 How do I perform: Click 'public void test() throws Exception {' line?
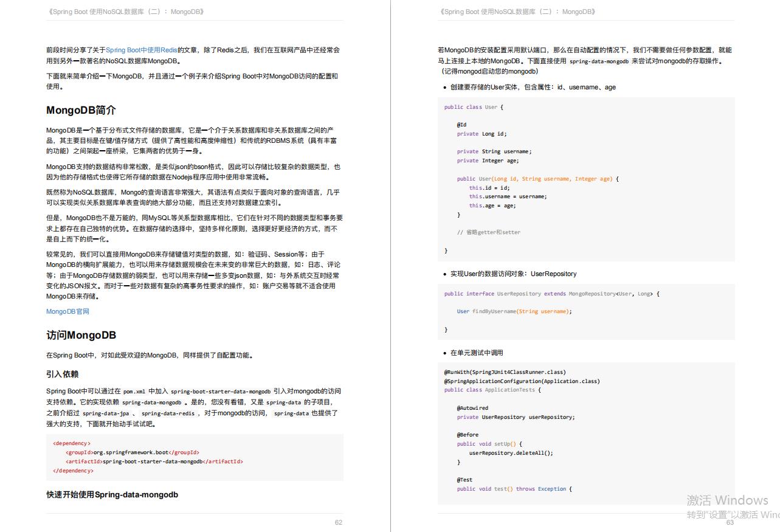point(514,489)
